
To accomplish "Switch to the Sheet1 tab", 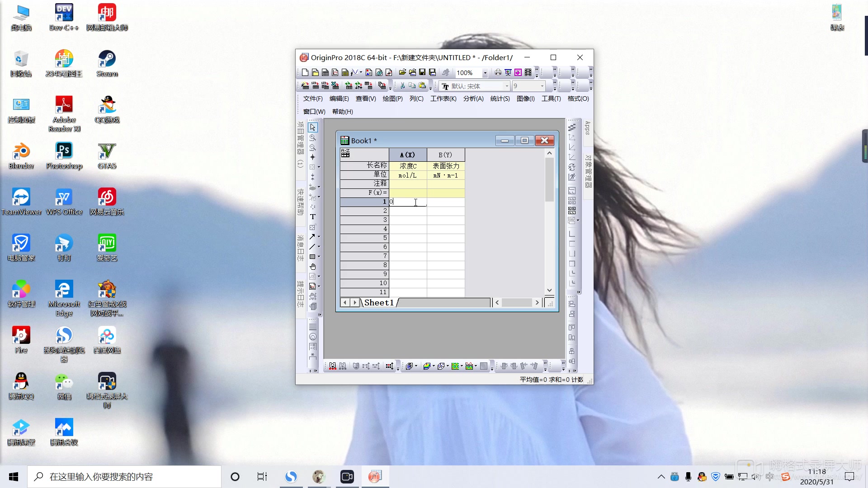I will 379,303.
